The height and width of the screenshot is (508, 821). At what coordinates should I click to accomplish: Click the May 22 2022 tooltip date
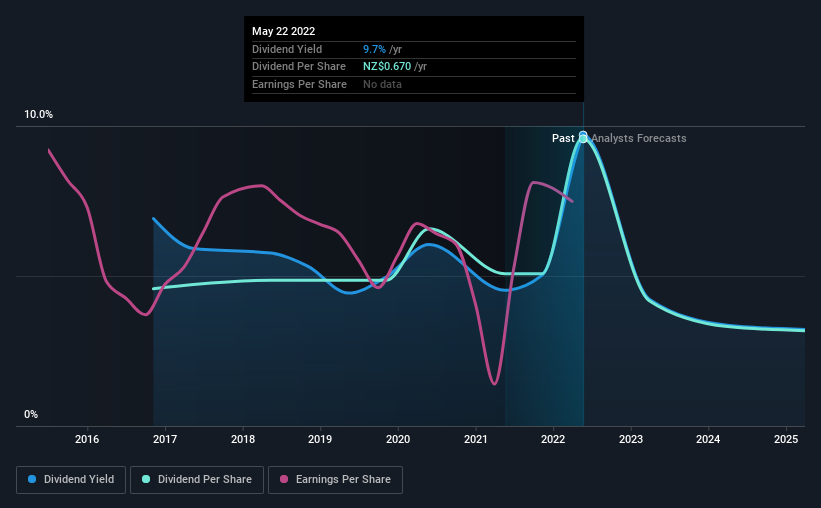click(x=283, y=31)
